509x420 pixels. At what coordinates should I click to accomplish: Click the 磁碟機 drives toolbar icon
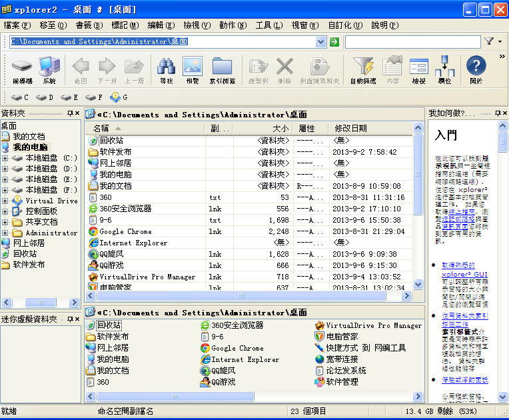(22, 69)
